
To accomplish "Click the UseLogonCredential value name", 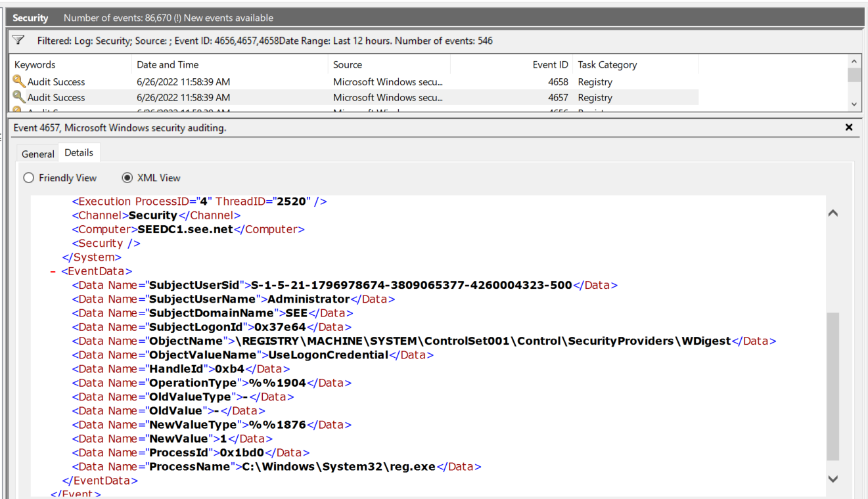I will tap(329, 355).
